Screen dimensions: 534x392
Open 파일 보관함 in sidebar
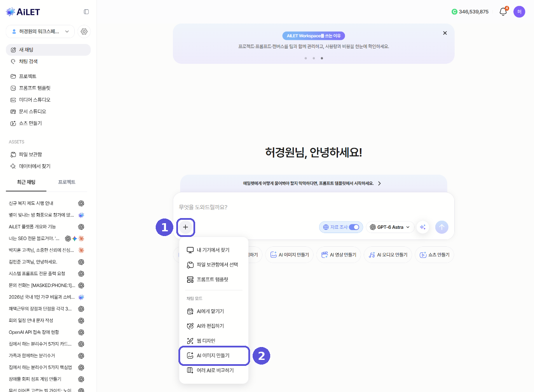point(48,154)
